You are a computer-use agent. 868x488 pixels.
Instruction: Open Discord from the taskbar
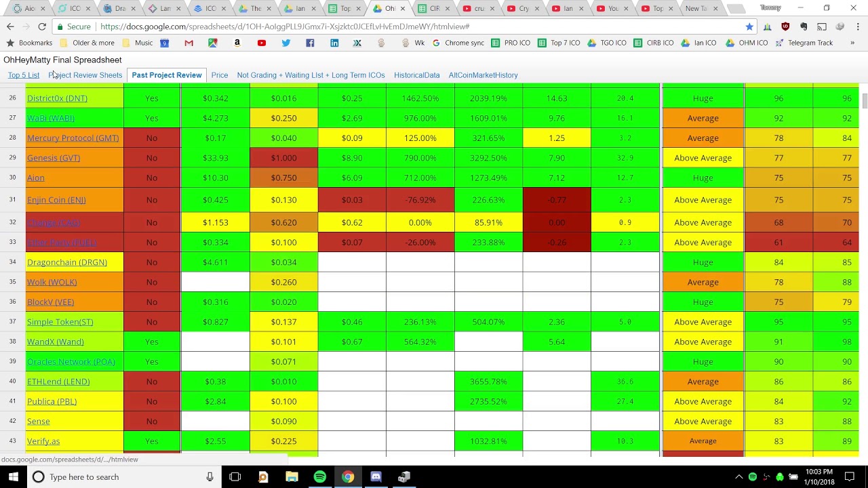376,477
